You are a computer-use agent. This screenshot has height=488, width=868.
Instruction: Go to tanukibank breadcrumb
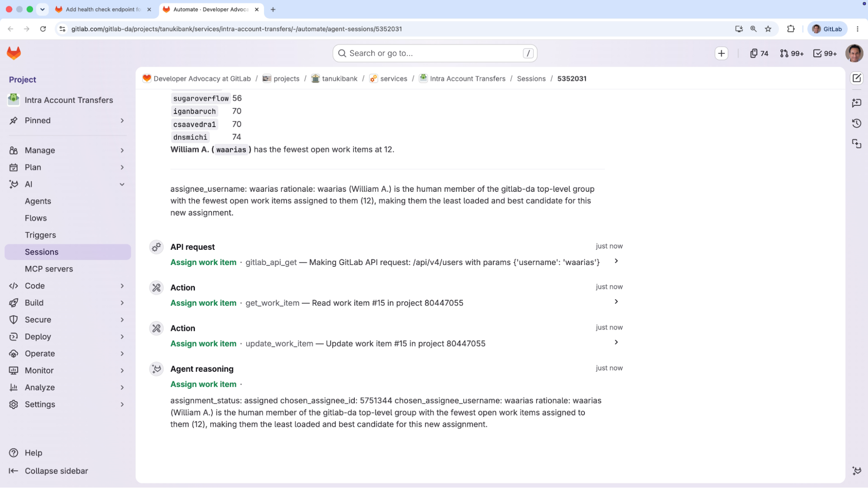click(340, 79)
